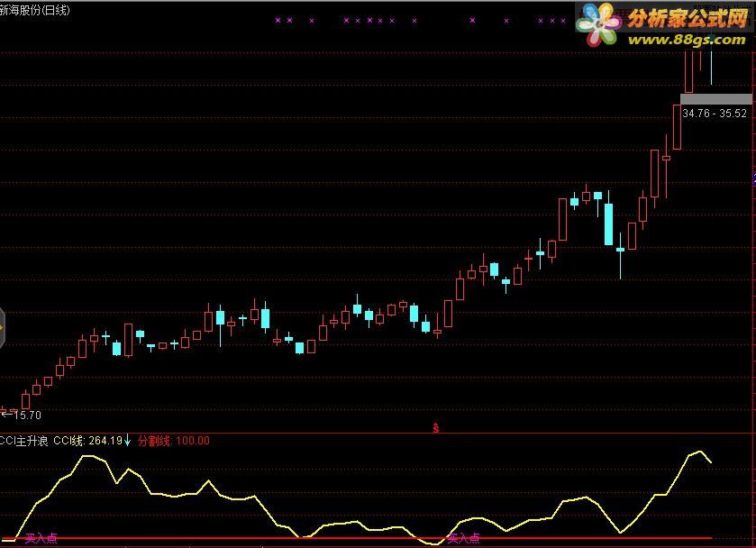
Task: Select the 34.76 - 35.52 gap price label
Action: point(715,114)
